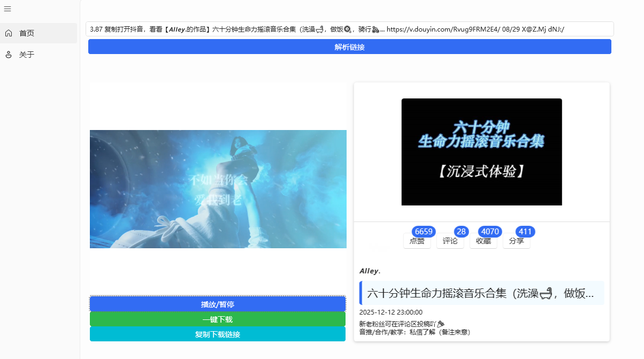
Task: Click the 播放/暂停 button
Action: tap(218, 304)
